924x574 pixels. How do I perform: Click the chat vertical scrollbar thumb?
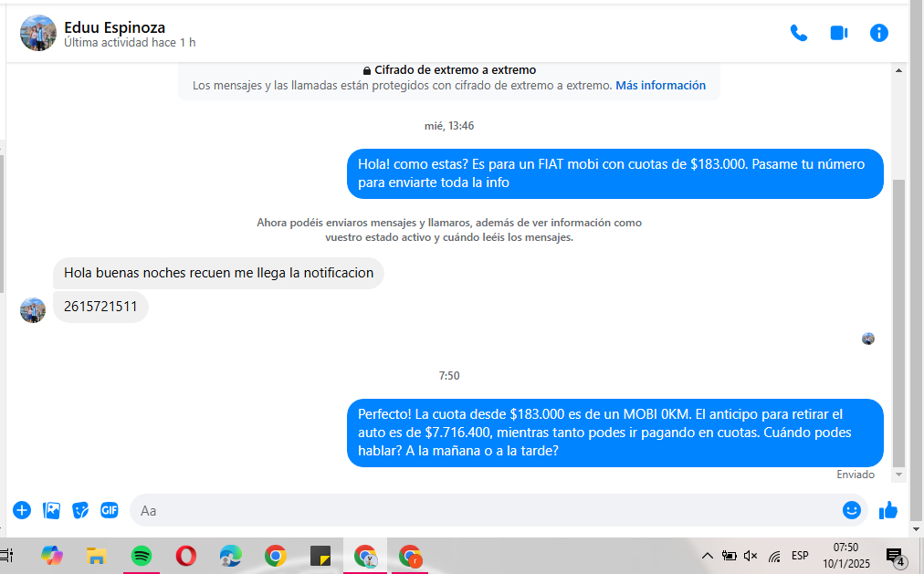[x=898, y=323]
